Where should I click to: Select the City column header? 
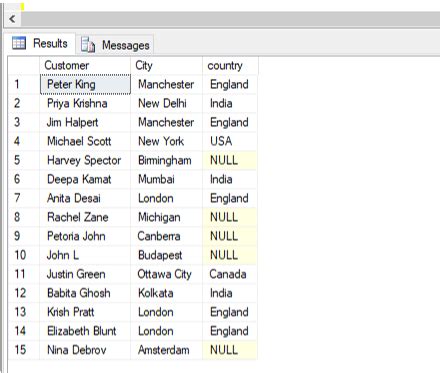click(166, 65)
